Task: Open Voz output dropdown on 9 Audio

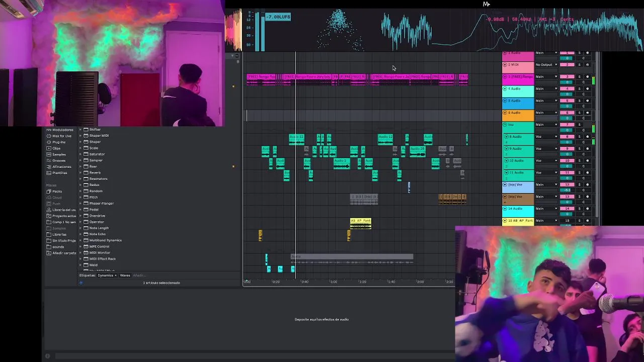Action: pyautogui.click(x=546, y=149)
